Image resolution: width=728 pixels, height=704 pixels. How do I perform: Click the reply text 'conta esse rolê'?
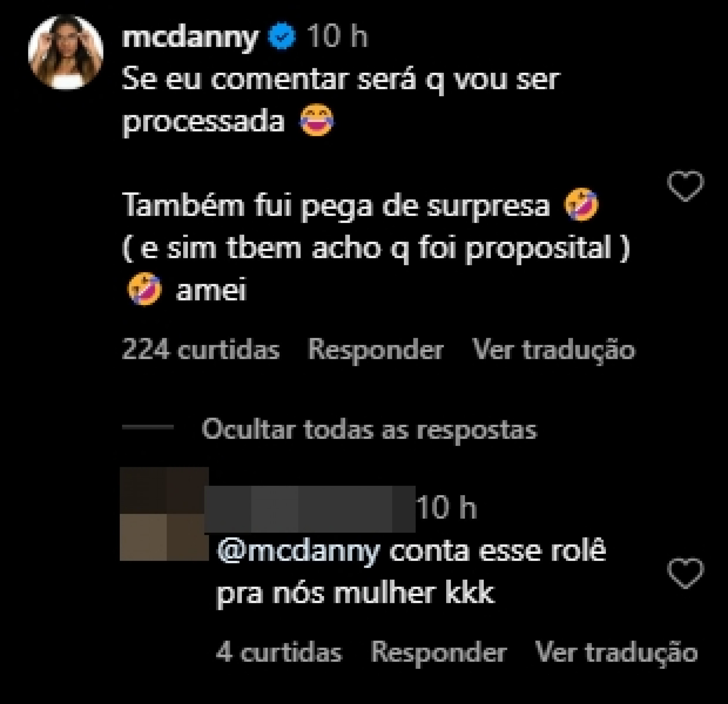pyautogui.click(x=497, y=551)
